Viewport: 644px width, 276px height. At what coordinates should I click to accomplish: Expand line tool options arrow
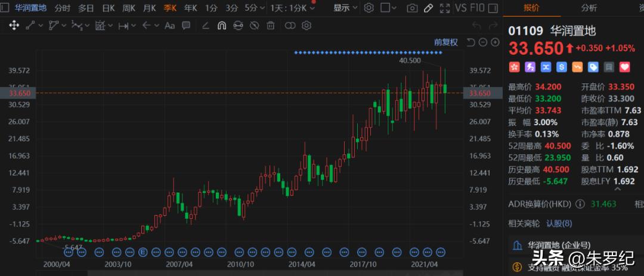(x=41, y=26)
